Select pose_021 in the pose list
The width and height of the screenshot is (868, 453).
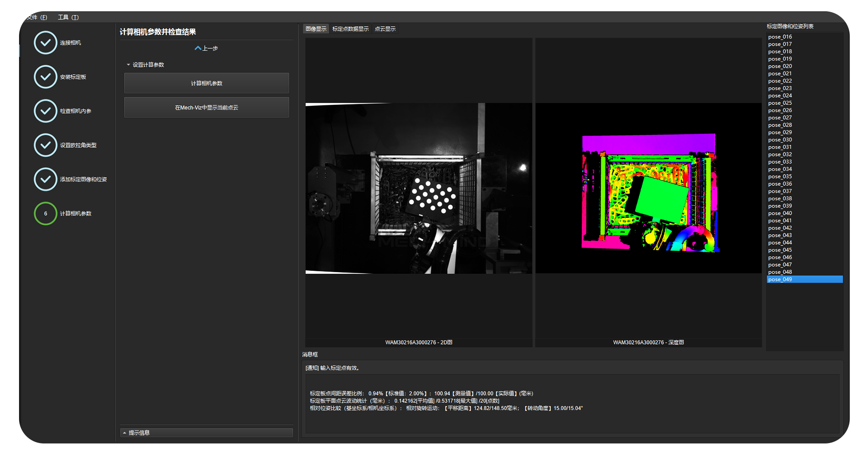tap(805, 73)
